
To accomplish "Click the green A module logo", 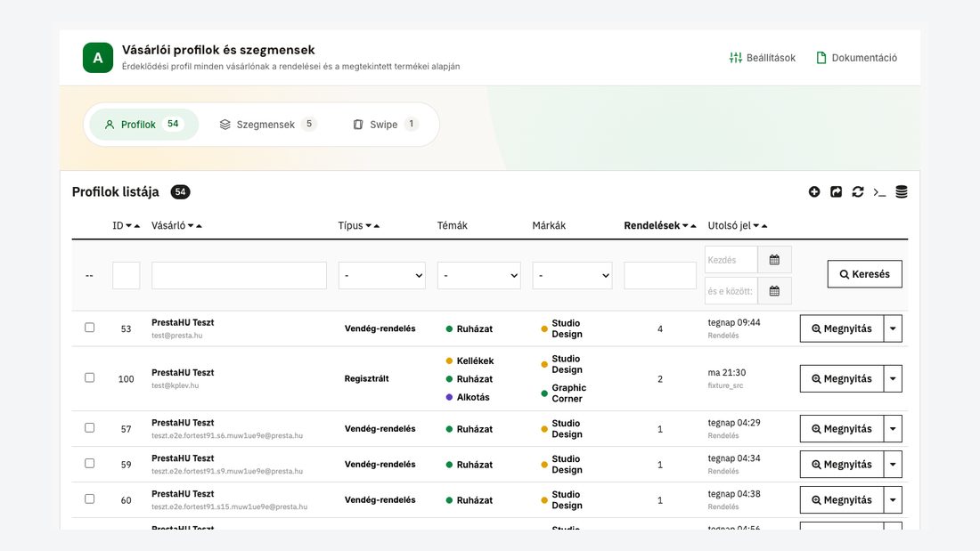I will (x=97, y=58).
